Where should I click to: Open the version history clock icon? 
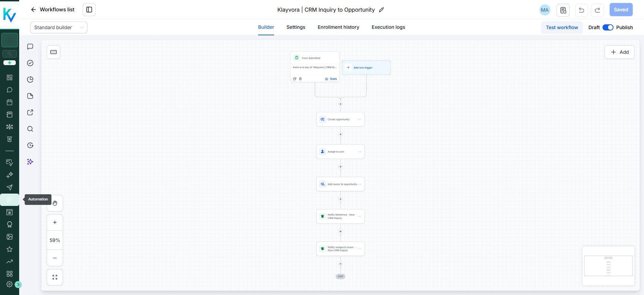click(30, 145)
